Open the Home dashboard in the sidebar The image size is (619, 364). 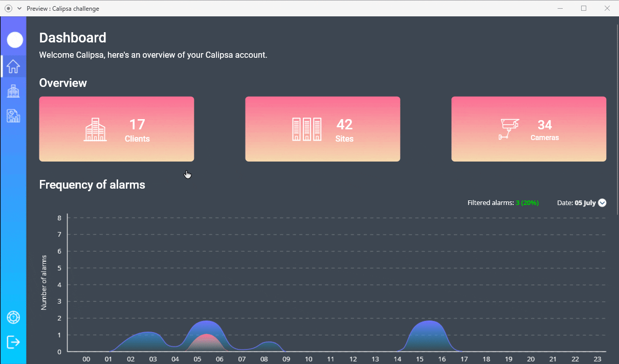click(13, 66)
